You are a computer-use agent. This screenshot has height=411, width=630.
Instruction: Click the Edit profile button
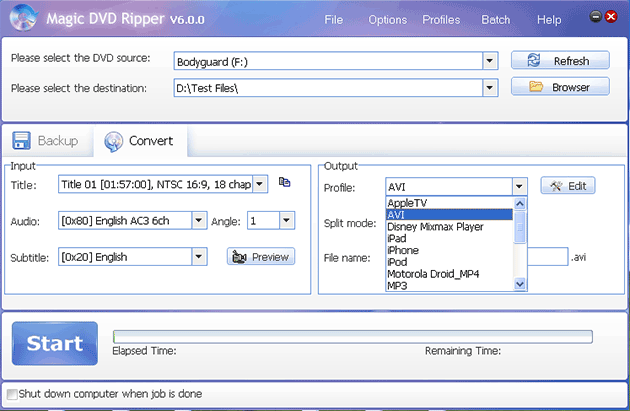568,186
